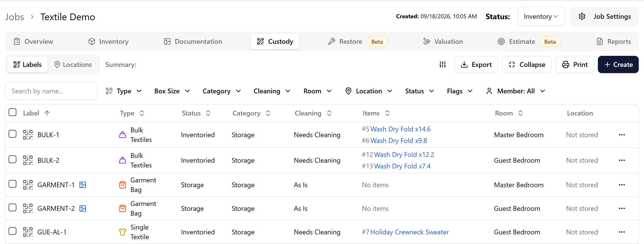Screen dimensions: 644x244
Task: Click the Create button
Action: coord(618,64)
